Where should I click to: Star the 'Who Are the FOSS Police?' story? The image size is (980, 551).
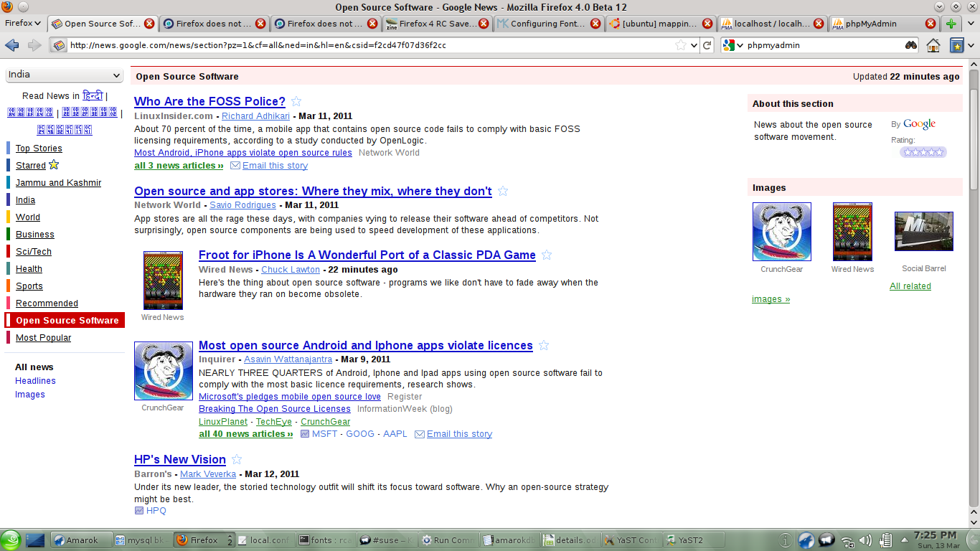pyautogui.click(x=296, y=101)
